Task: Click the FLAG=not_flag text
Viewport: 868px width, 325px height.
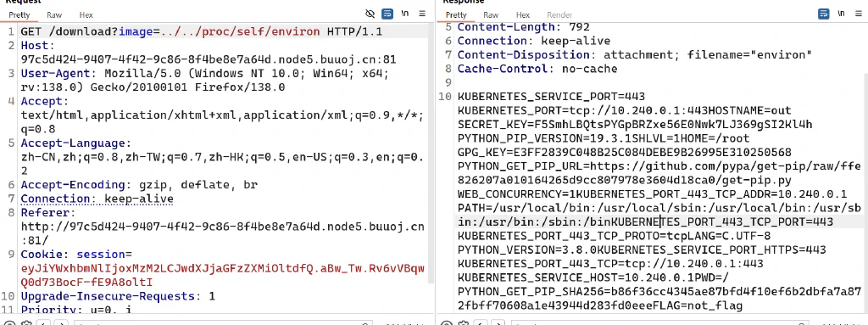Action: click(690, 305)
